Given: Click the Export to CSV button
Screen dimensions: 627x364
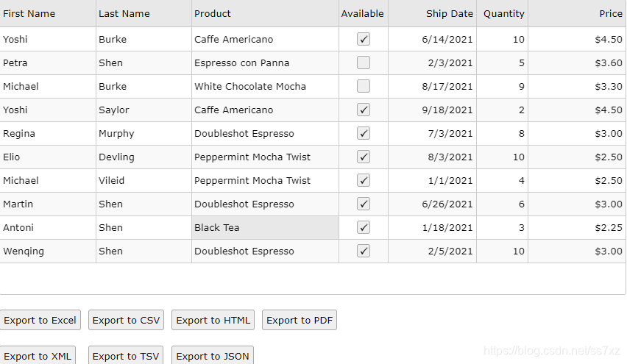Looking at the screenshot, I should 126,320.
